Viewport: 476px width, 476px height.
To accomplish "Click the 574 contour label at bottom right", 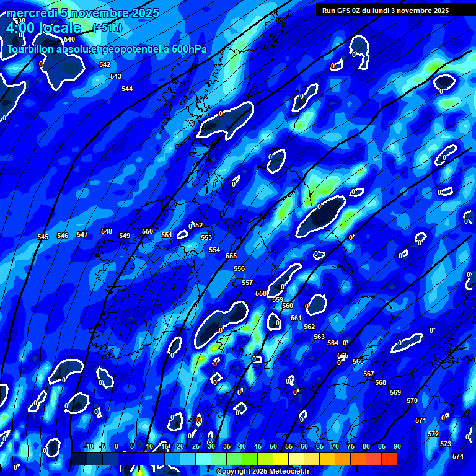I will 458,456.
